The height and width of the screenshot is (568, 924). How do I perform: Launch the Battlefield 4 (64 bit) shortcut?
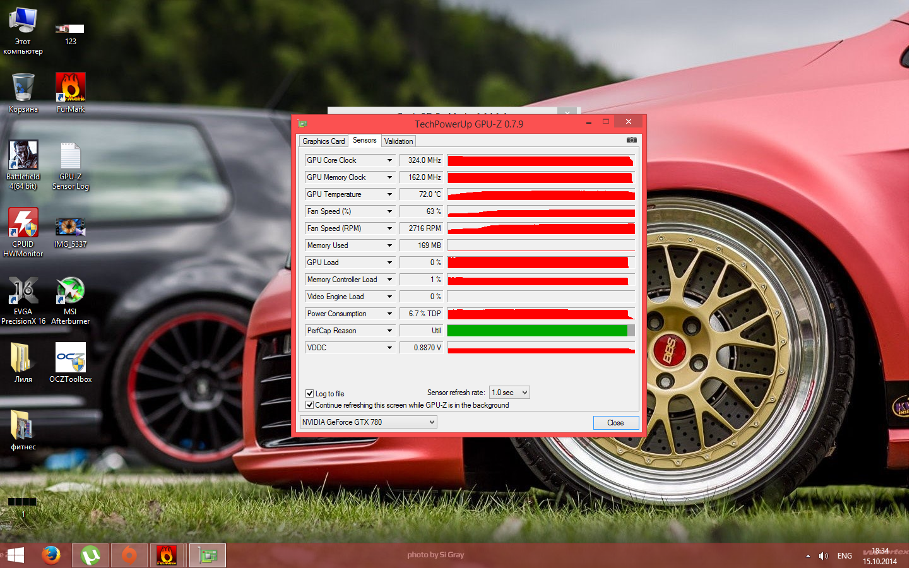[x=23, y=165]
